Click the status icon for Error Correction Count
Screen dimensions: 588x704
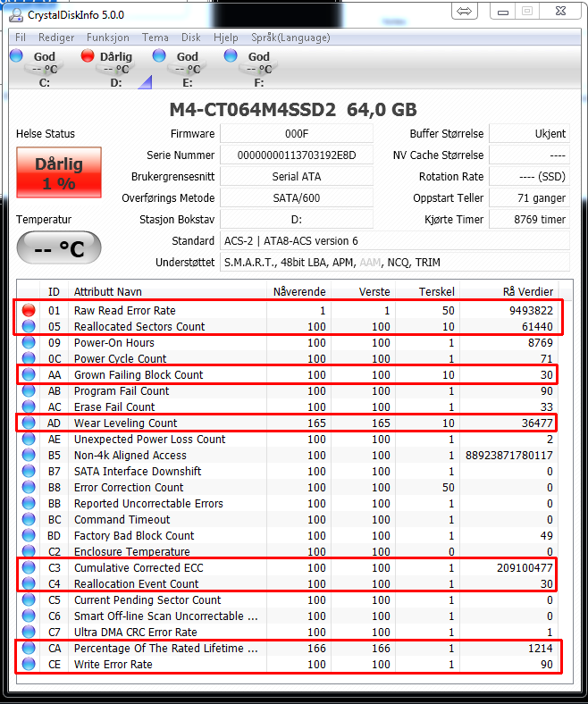pyautogui.click(x=29, y=487)
